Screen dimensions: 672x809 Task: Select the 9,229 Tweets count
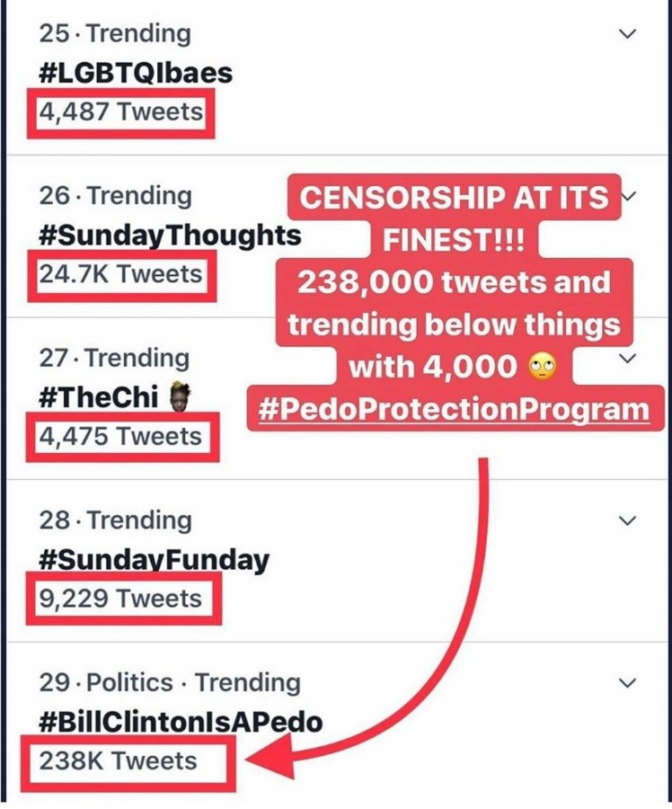pyautogui.click(x=120, y=599)
